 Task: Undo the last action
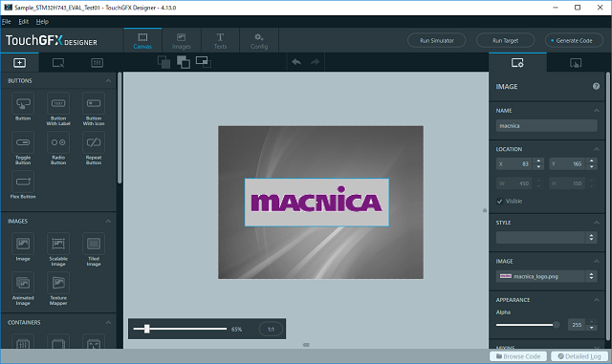click(x=296, y=62)
